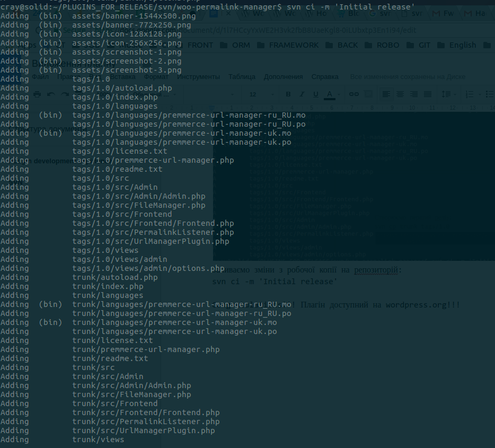Open the Дополнения menu in Docs

pyautogui.click(x=283, y=77)
